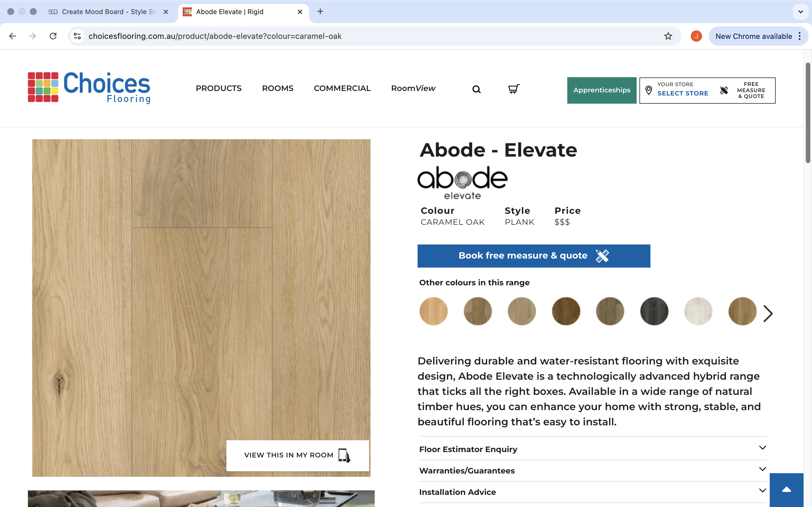812x507 pixels.
Task: Bookmark this page with the star icon
Action: (x=668, y=36)
